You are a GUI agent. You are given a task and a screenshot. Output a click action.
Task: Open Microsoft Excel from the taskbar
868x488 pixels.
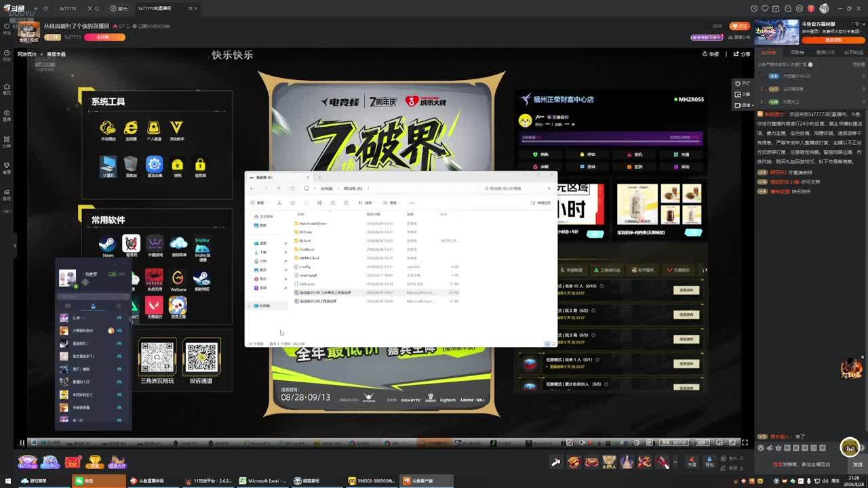coord(263,481)
